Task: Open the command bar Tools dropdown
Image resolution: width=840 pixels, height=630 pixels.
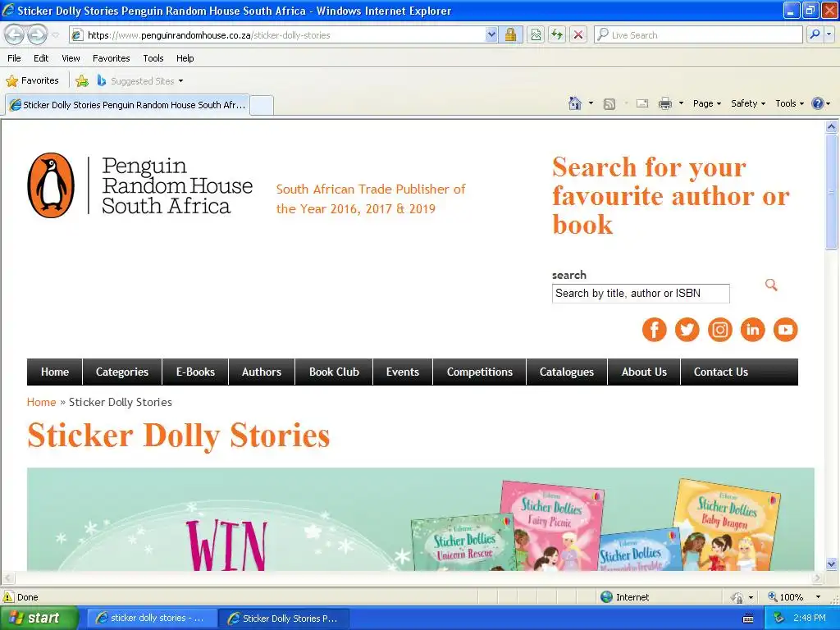Action: 790,103
